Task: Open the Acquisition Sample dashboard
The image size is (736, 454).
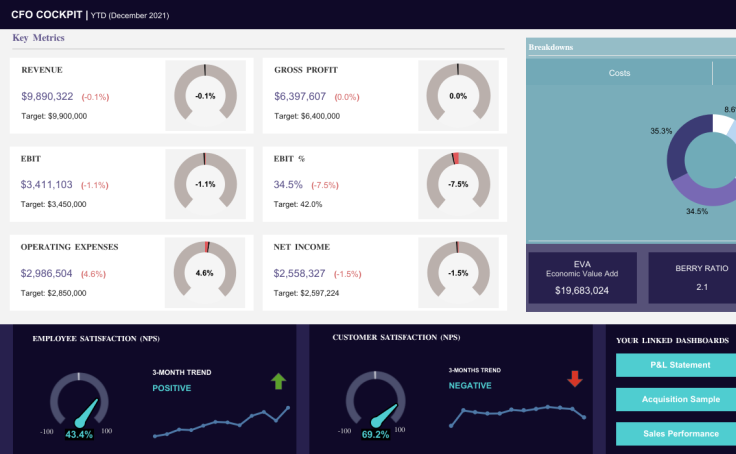Action: click(x=675, y=400)
